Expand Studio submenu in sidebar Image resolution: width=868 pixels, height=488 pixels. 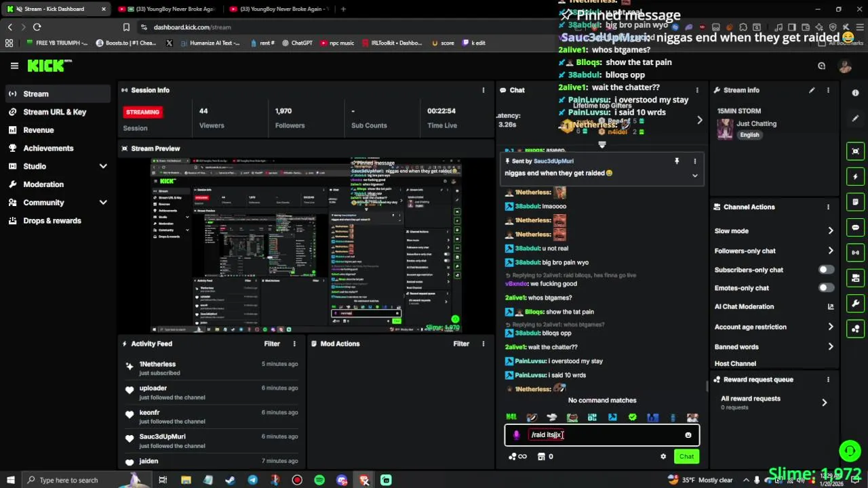pos(103,166)
